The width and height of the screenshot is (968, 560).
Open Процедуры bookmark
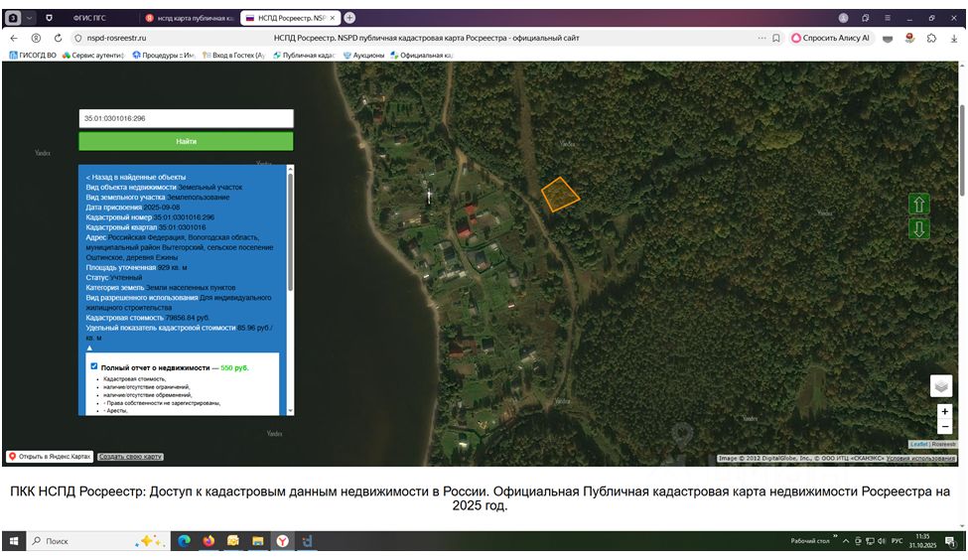tap(164, 55)
